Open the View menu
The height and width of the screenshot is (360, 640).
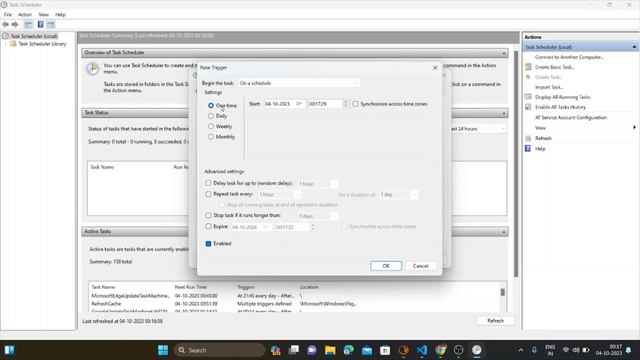coord(44,15)
